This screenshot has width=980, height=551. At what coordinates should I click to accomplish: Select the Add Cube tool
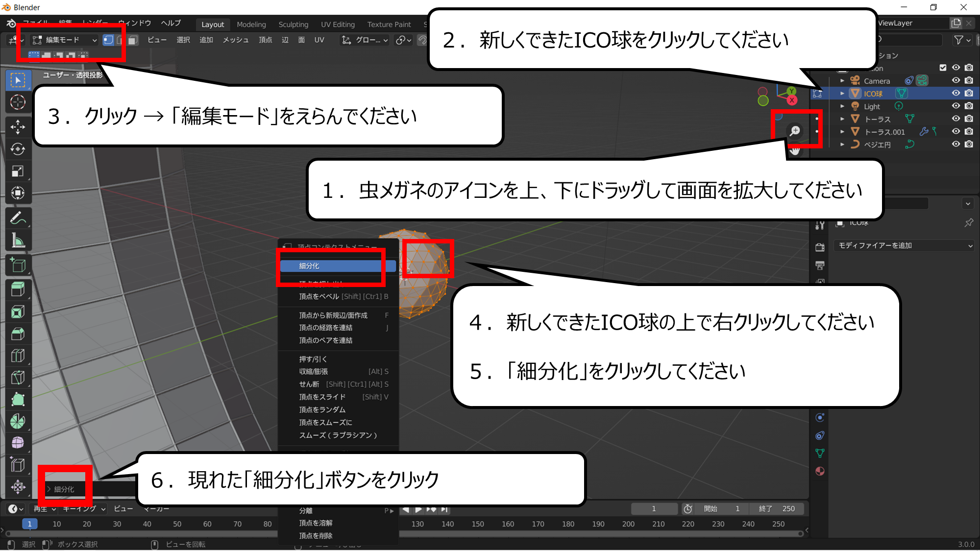[x=18, y=265]
